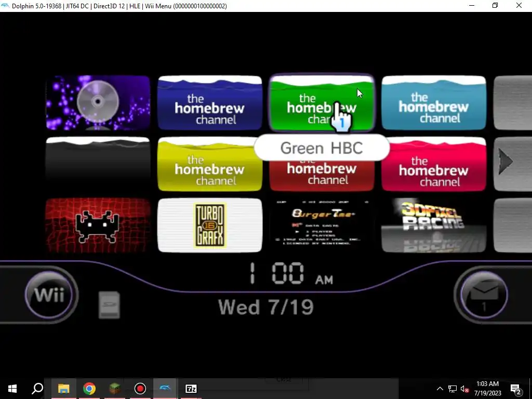Open the screen recorder taskbar icon
Screen dimensions: 532x399
click(140, 389)
